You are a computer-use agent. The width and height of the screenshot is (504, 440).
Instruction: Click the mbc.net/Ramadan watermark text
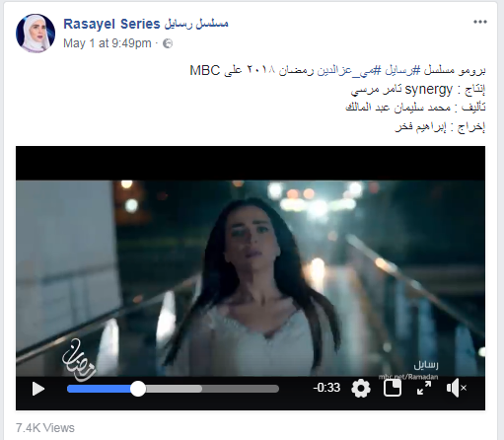click(408, 377)
